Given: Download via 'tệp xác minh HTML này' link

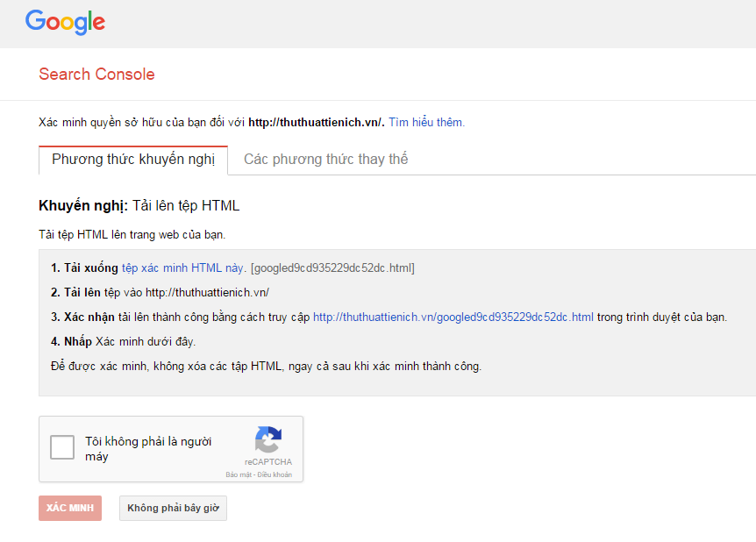Looking at the screenshot, I should click(x=183, y=267).
